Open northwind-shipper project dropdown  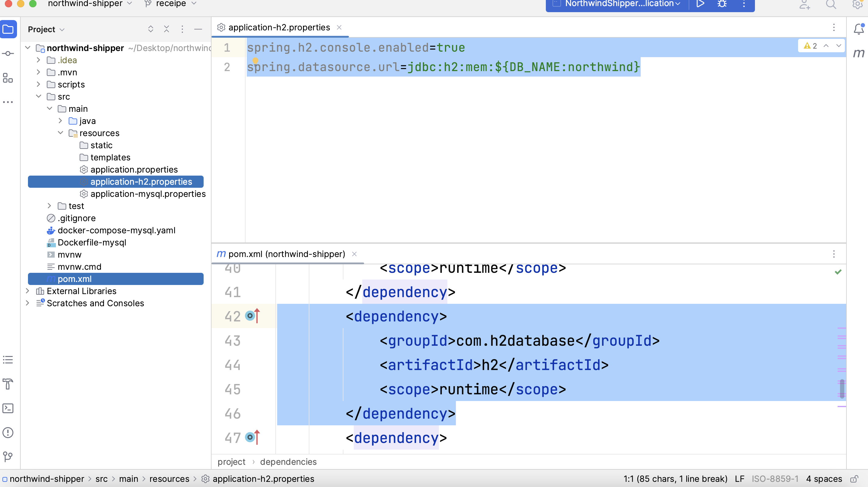[90, 4]
